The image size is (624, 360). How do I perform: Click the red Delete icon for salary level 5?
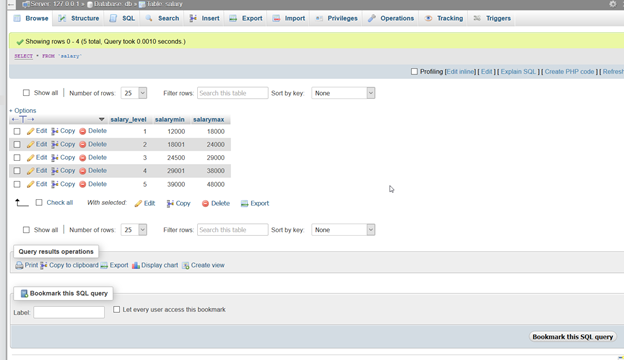[x=83, y=185]
